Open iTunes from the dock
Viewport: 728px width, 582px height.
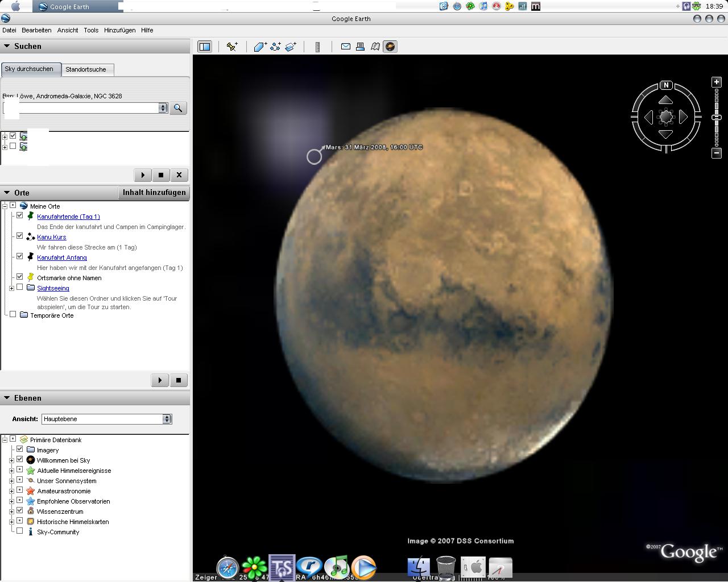click(336, 567)
